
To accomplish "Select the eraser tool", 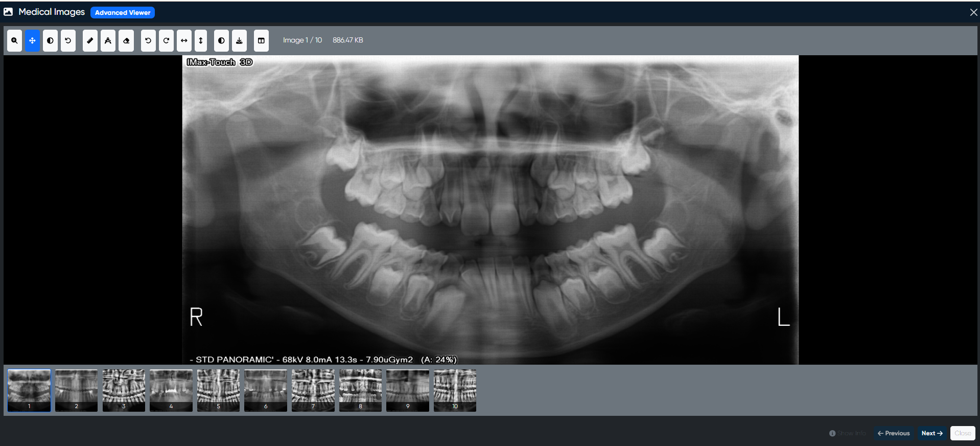I will 126,40.
